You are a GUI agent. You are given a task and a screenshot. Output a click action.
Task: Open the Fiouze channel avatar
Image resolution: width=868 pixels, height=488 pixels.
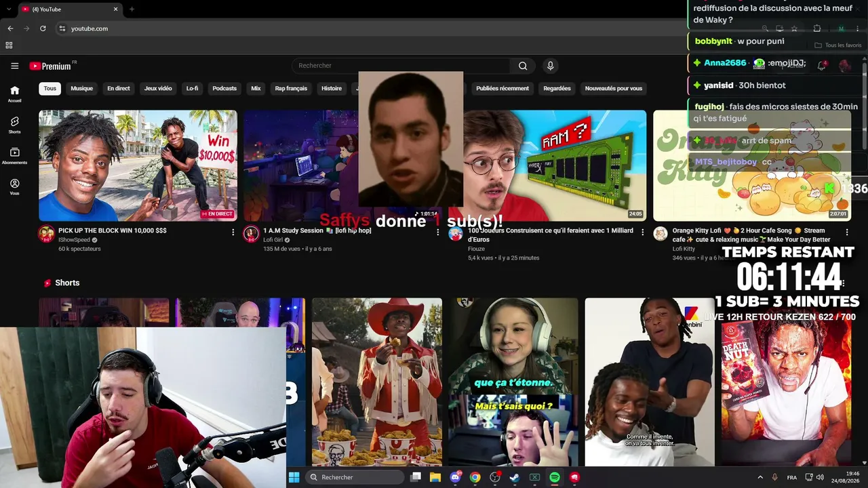pyautogui.click(x=456, y=235)
